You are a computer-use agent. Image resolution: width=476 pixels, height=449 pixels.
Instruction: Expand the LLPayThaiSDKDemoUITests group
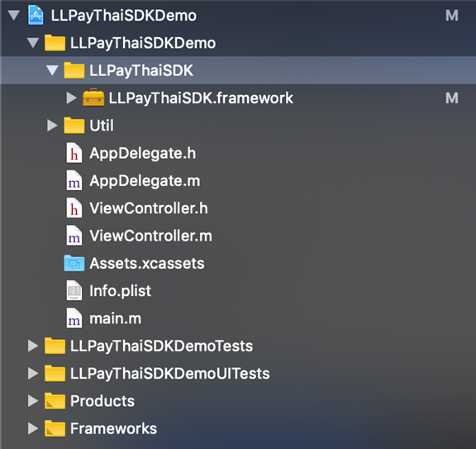pos(33,374)
